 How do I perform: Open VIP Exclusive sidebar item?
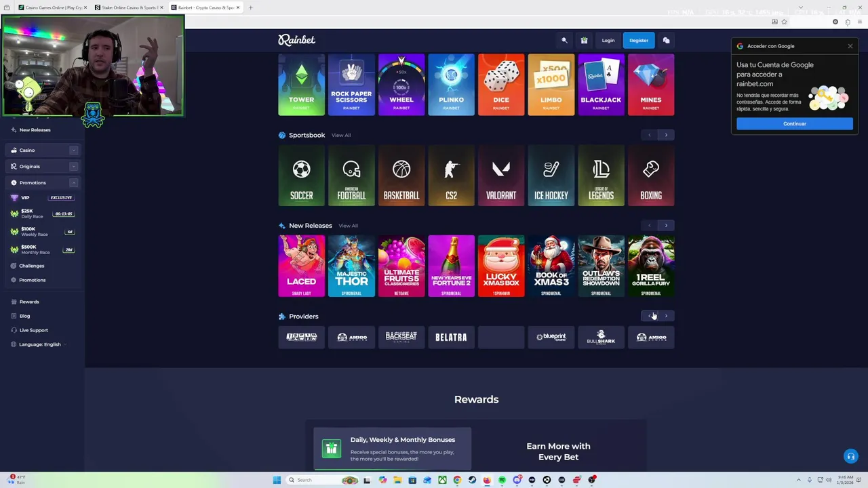point(42,197)
